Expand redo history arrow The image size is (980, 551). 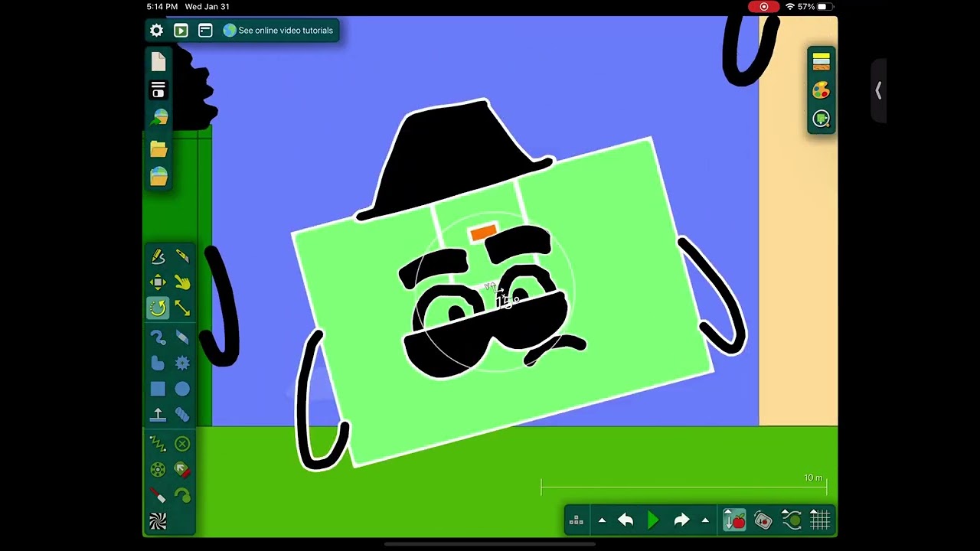705,521
